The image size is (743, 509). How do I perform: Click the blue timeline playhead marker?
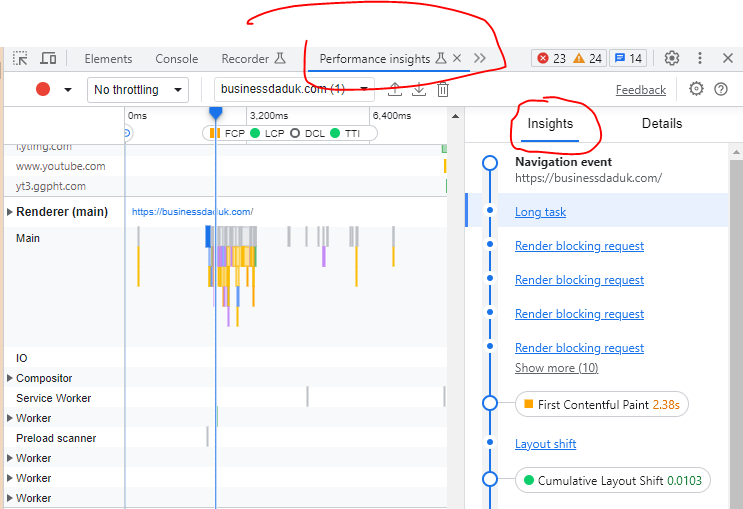pos(215,112)
